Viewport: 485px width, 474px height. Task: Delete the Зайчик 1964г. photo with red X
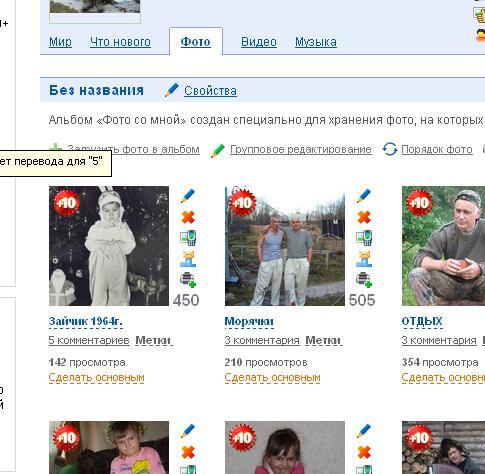(188, 217)
